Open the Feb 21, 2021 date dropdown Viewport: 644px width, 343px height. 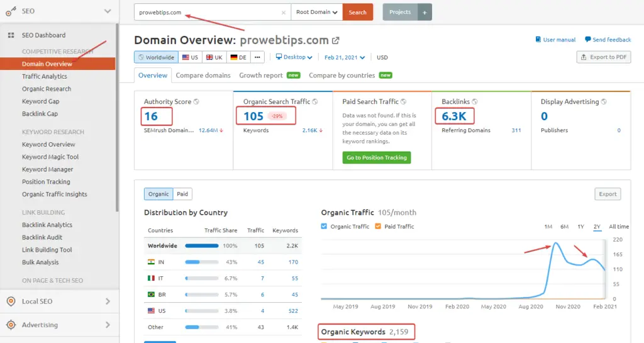[345, 57]
